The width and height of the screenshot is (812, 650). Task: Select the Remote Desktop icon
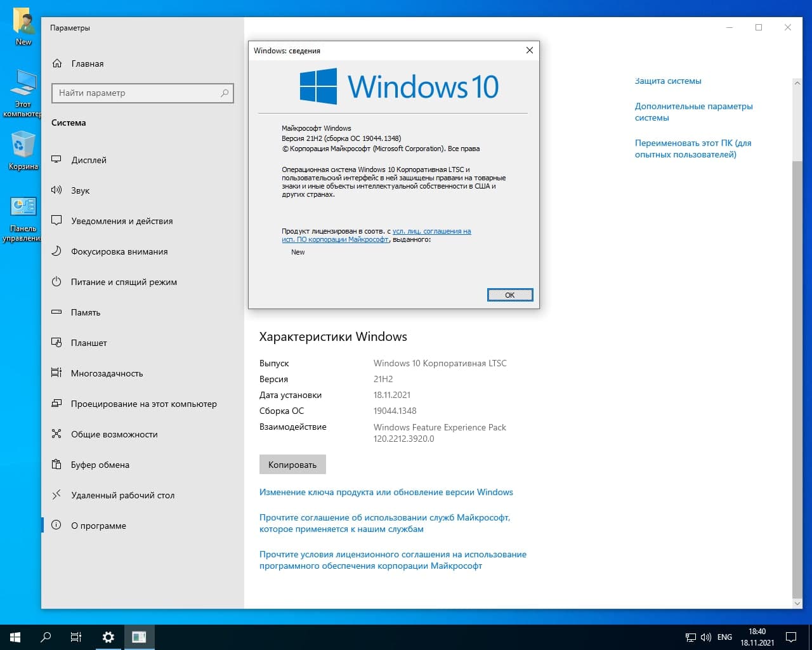56,495
